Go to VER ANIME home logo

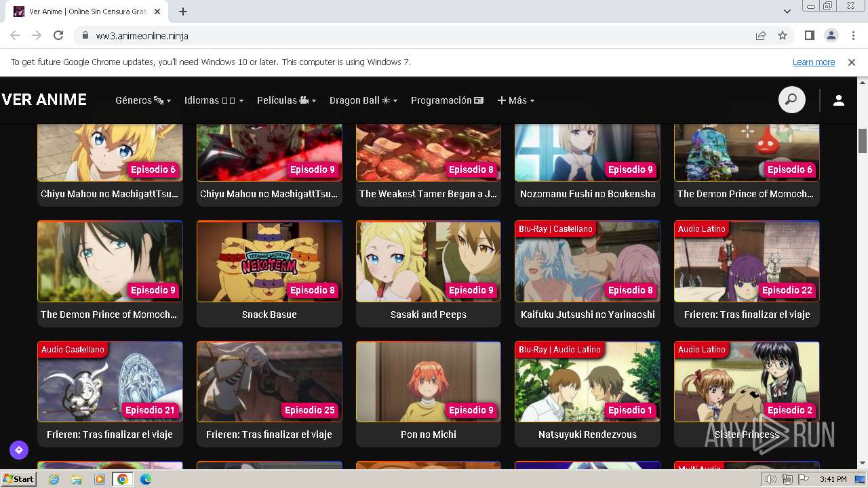[44, 100]
